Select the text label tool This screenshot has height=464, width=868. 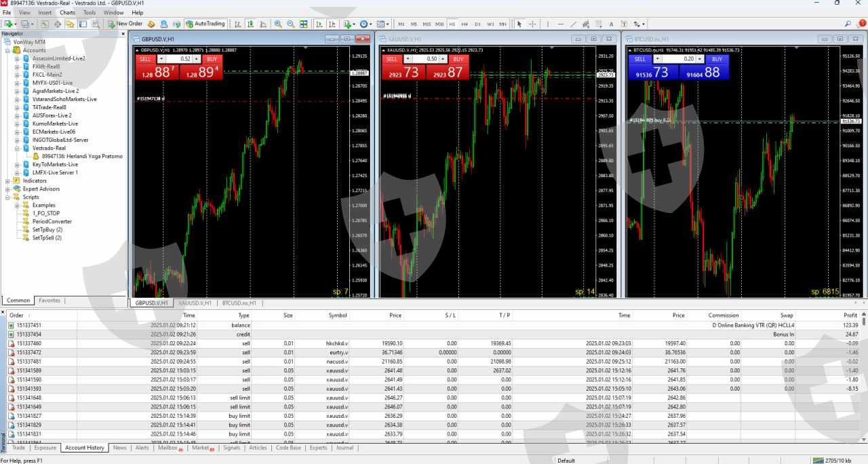[x=624, y=24]
